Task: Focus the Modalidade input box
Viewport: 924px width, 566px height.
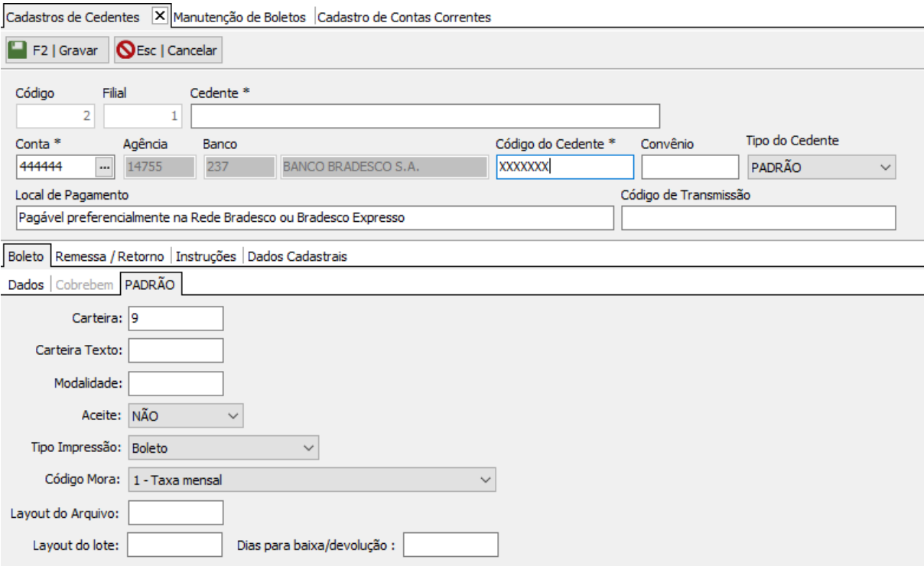Action: 175,383
